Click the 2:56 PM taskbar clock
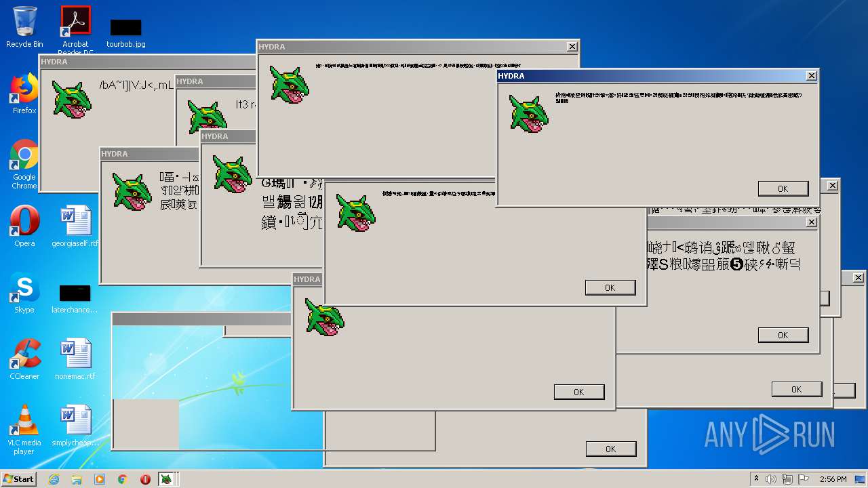Image resolution: width=868 pixels, height=488 pixels. 833,479
